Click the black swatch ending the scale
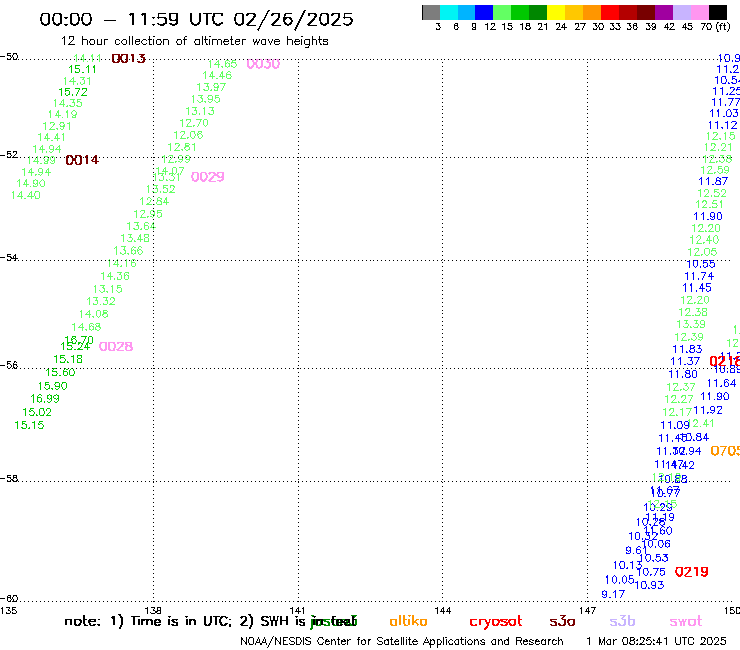Screen dimensions: 740x650 718,12
